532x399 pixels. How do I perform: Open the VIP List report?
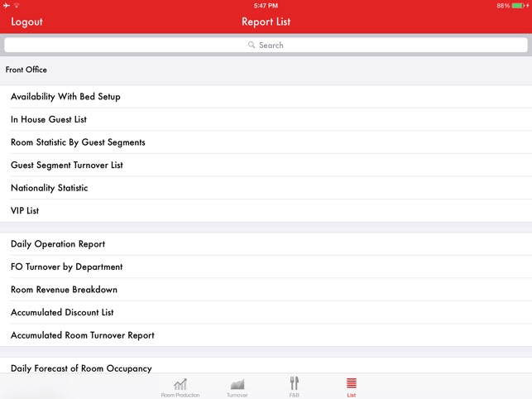(x=266, y=210)
